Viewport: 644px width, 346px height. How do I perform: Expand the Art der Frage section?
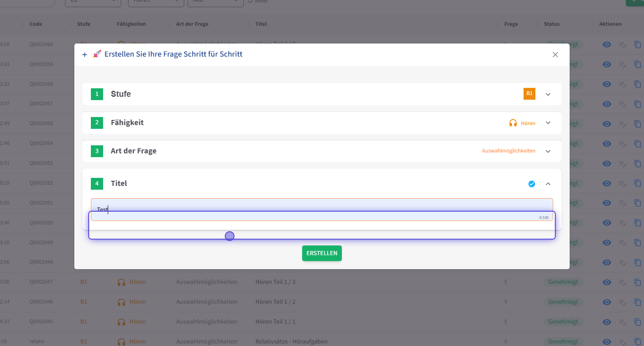point(548,151)
